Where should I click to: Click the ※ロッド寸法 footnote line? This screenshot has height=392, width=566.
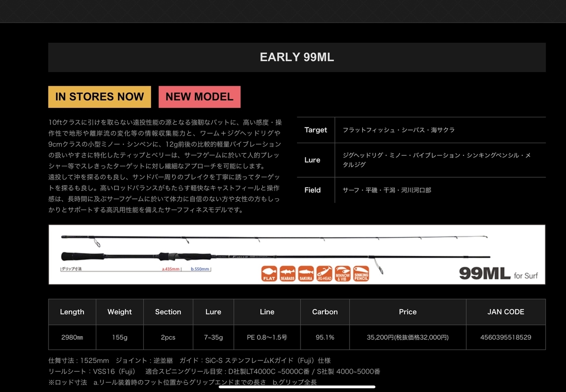point(183,382)
